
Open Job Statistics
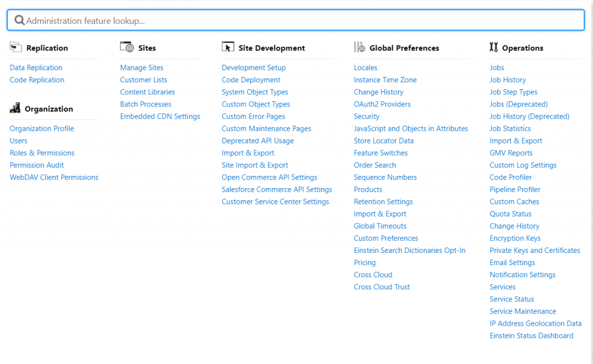510,128
